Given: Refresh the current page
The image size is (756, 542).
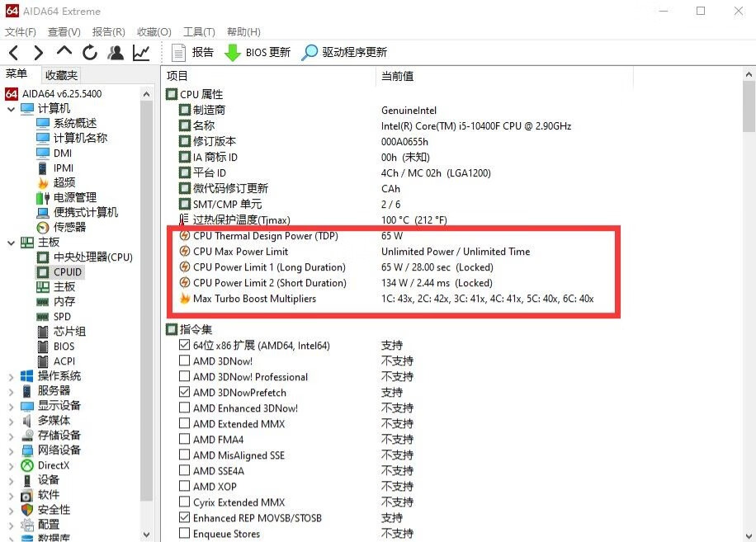Looking at the screenshot, I should coord(90,52).
